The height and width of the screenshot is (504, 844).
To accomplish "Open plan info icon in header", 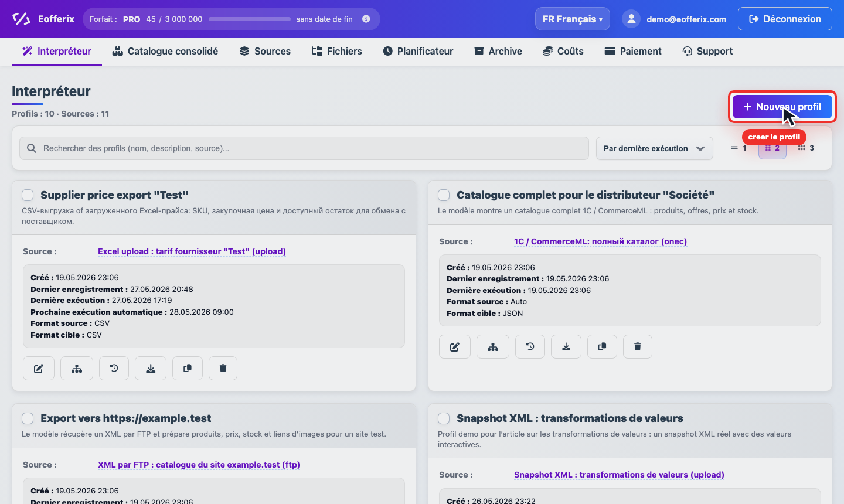I will click(366, 19).
